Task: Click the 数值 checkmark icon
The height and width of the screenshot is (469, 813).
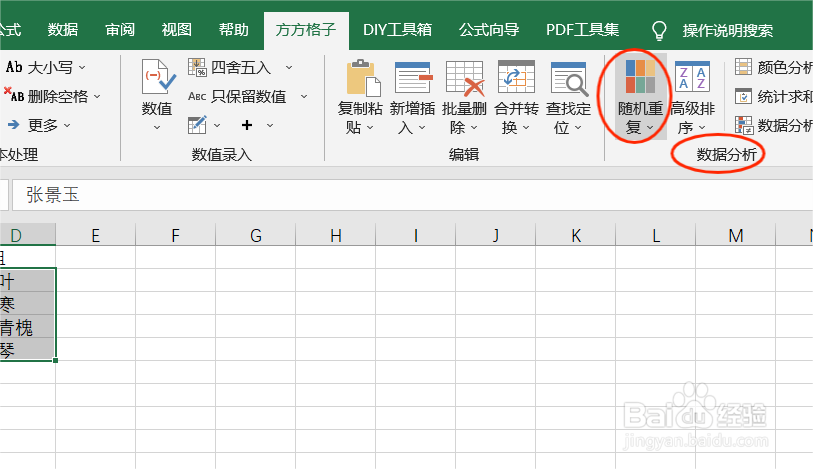Action: tap(158, 78)
